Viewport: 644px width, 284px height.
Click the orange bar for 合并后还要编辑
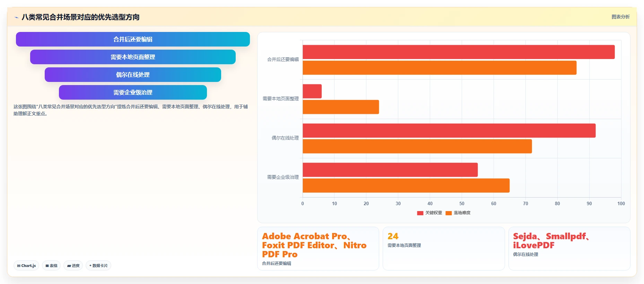[x=440, y=68]
